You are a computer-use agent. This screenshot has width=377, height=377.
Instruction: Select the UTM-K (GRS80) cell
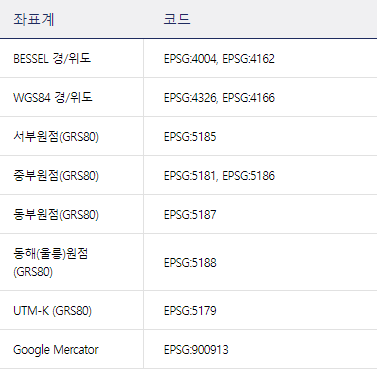coord(72,310)
